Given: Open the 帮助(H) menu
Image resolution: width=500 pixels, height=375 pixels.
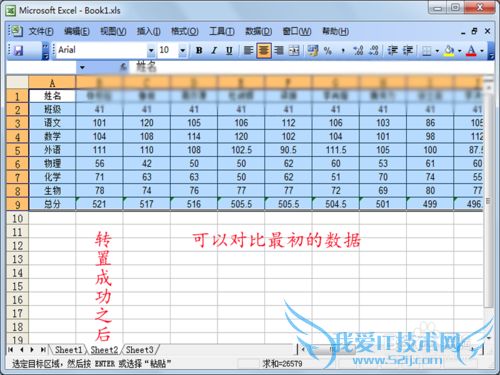Looking at the screenshot, I should pyautogui.click(x=335, y=31).
